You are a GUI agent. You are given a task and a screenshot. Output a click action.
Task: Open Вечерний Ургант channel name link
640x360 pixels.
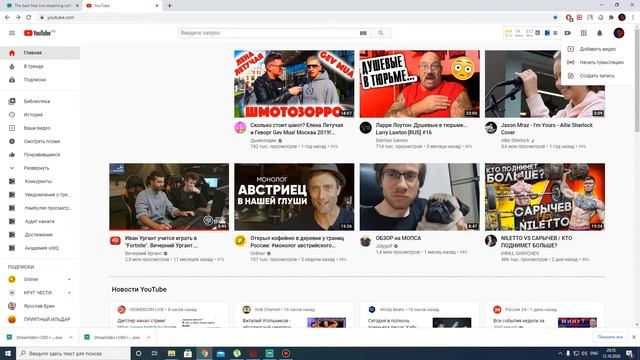pos(143,253)
